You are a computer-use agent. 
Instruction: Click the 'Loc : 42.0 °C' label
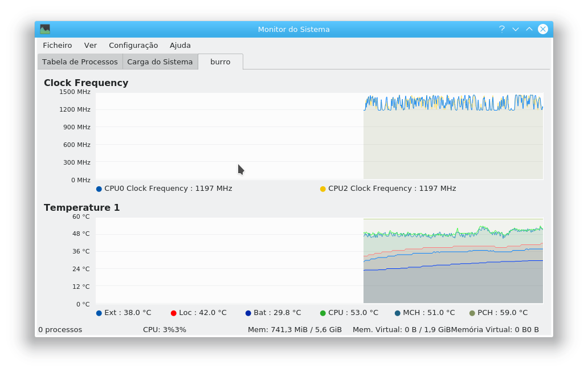pos(203,313)
